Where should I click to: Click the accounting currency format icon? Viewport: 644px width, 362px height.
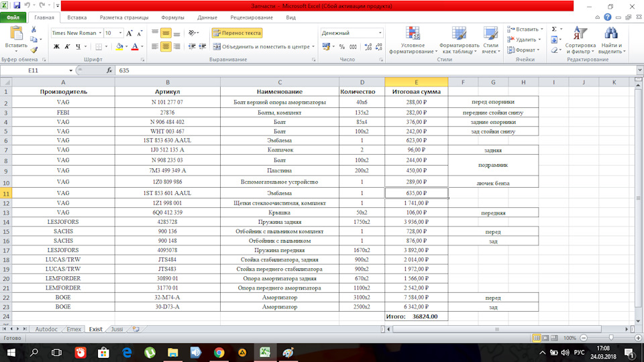[x=326, y=47]
